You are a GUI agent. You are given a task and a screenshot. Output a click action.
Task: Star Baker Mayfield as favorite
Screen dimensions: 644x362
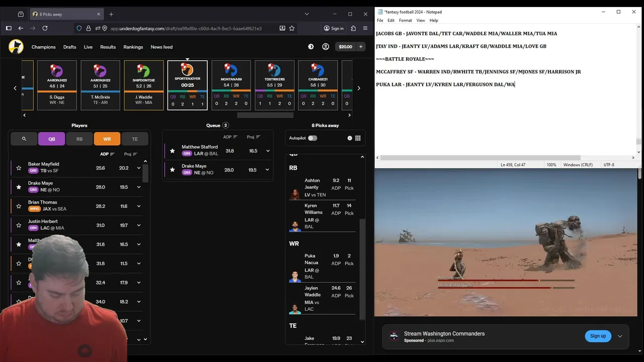point(19,168)
